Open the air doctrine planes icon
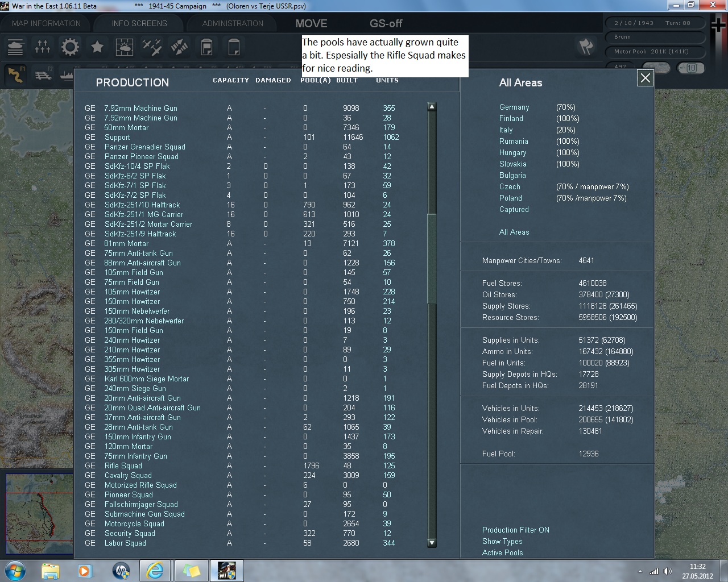The image size is (728, 582). 152,47
